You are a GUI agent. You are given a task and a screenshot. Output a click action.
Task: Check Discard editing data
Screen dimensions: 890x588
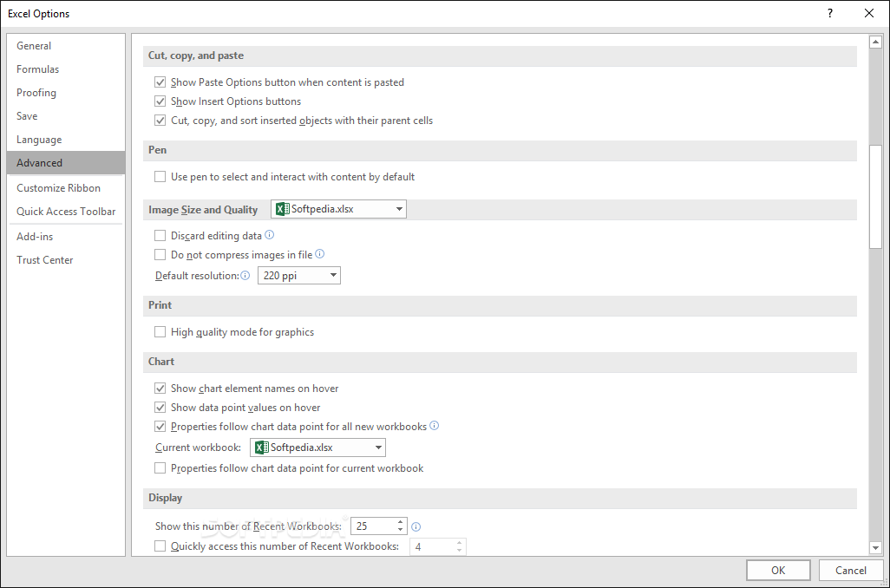160,236
